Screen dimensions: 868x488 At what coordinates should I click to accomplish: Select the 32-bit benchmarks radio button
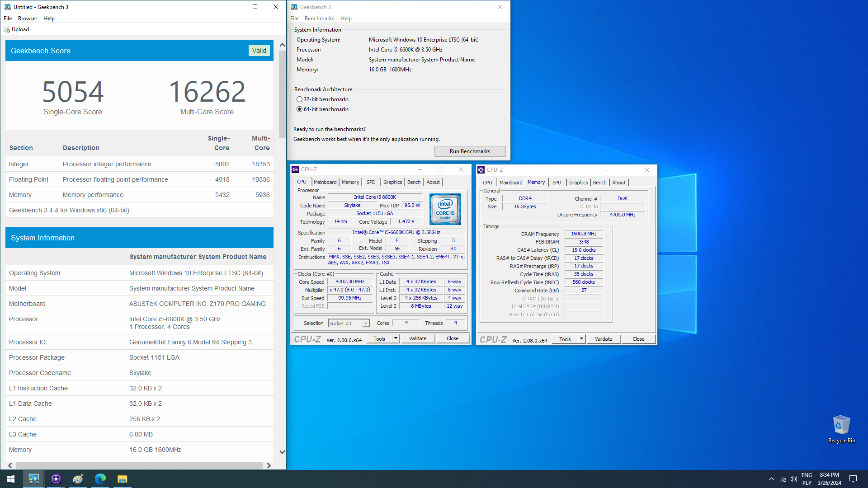point(299,99)
